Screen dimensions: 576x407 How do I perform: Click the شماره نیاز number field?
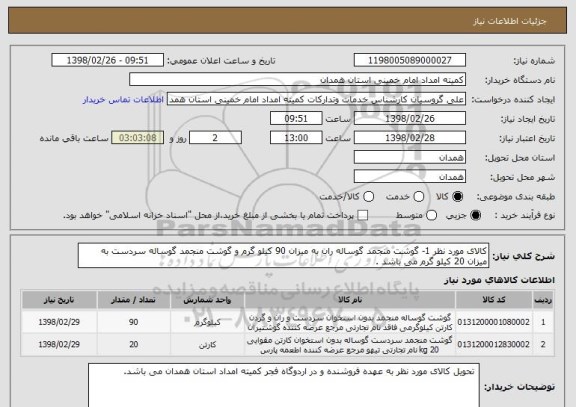410,60
